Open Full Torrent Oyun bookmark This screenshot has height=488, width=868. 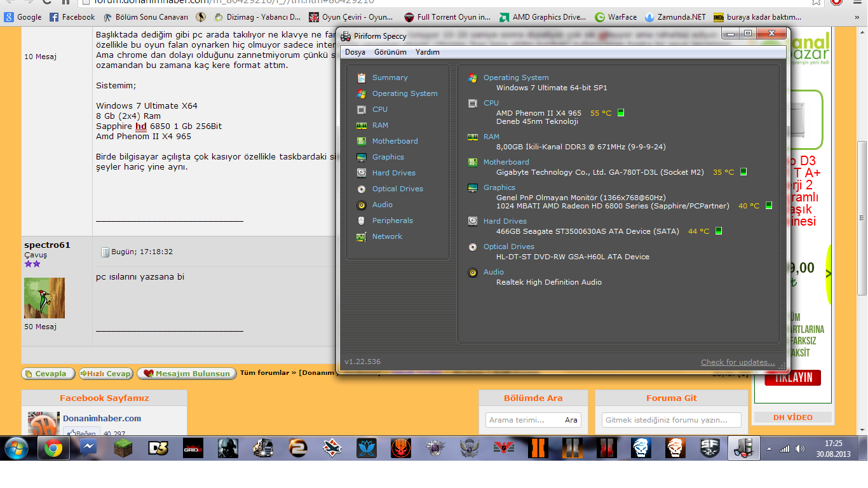447,17
